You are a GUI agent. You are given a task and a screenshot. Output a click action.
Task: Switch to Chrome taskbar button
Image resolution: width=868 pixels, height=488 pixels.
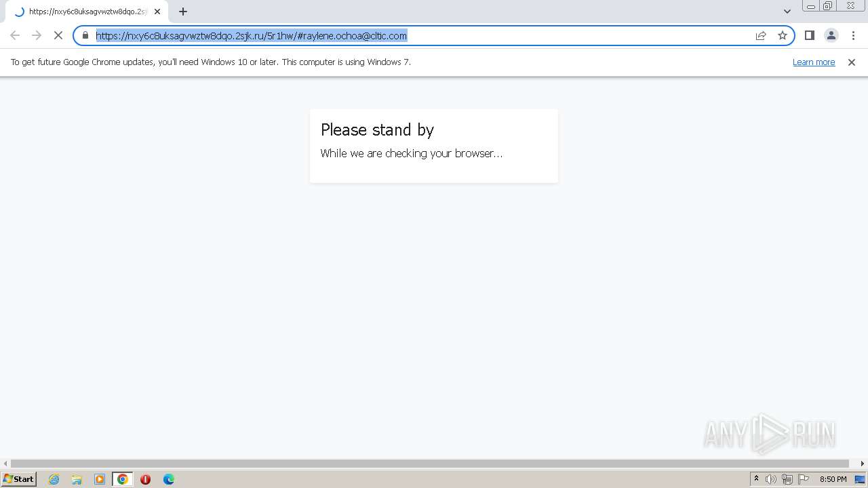click(123, 479)
